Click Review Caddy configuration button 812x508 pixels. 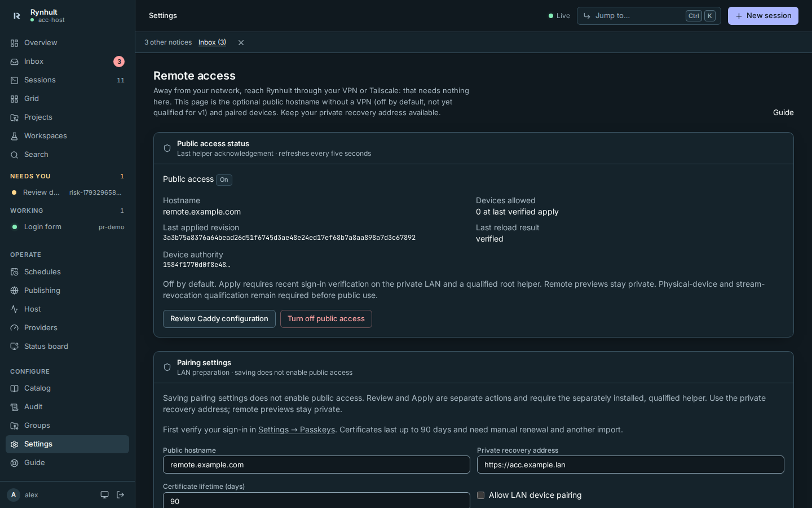click(219, 319)
